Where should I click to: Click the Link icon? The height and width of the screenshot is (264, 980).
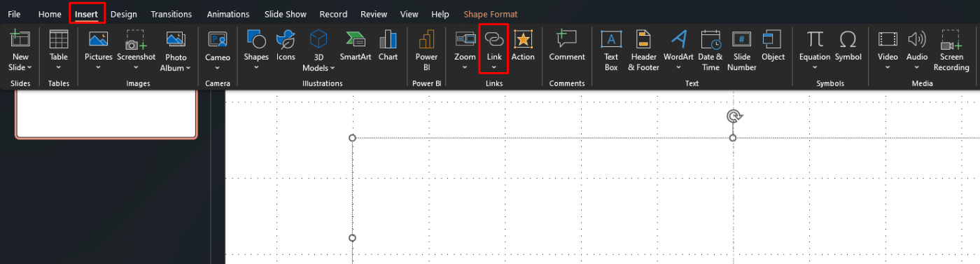tap(494, 39)
